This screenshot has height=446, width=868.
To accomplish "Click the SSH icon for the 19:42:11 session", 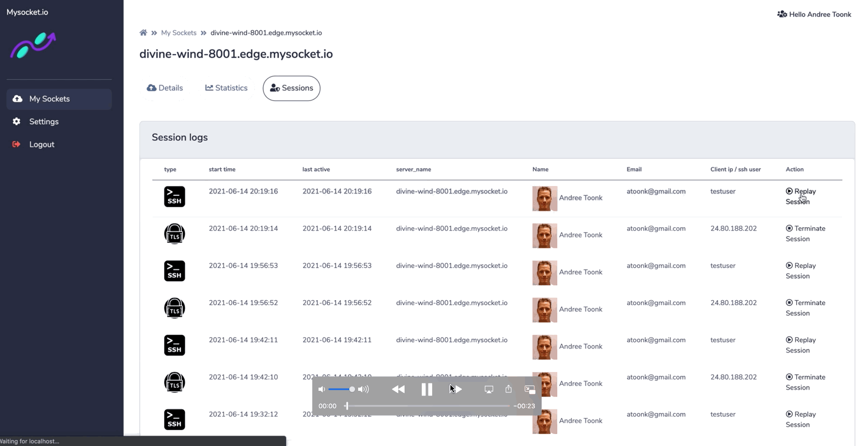I will click(x=175, y=345).
